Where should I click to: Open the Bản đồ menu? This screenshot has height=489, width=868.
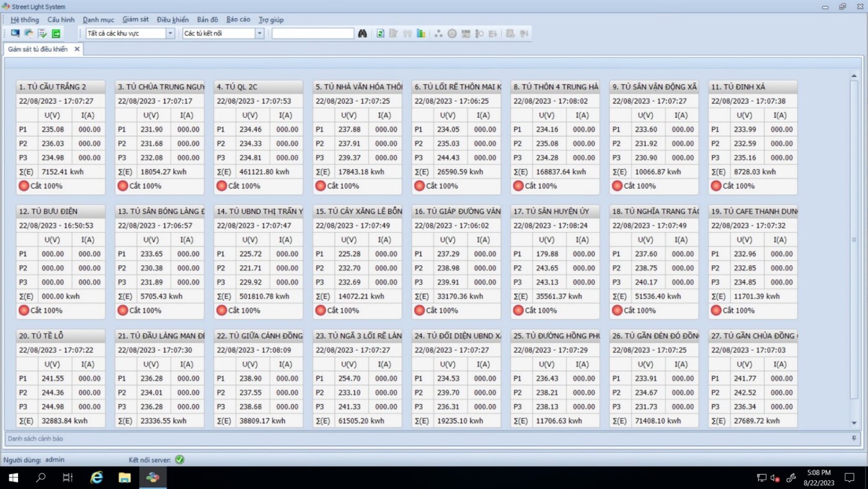pyautogui.click(x=208, y=20)
